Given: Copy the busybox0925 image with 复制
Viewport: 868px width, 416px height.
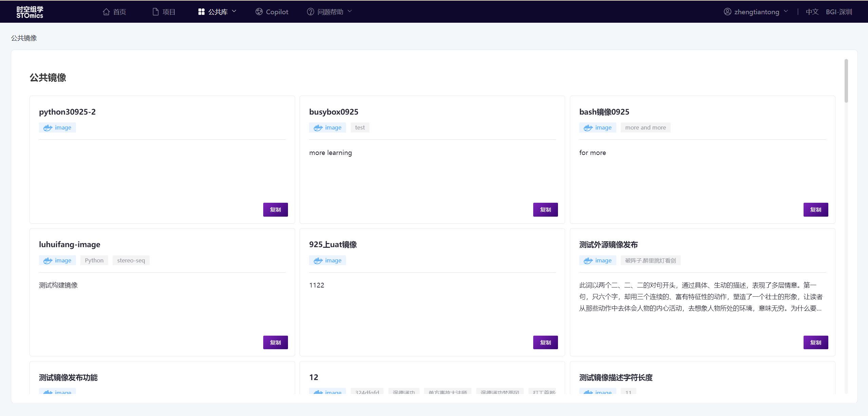Looking at the screenshot, I should [545, 210].
